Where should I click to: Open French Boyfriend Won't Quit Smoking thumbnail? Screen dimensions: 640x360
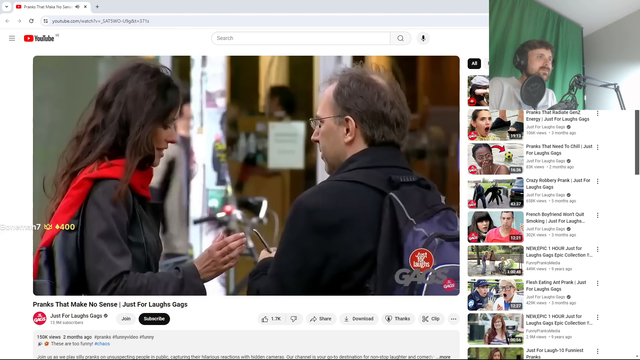click(x=496, y=227)
